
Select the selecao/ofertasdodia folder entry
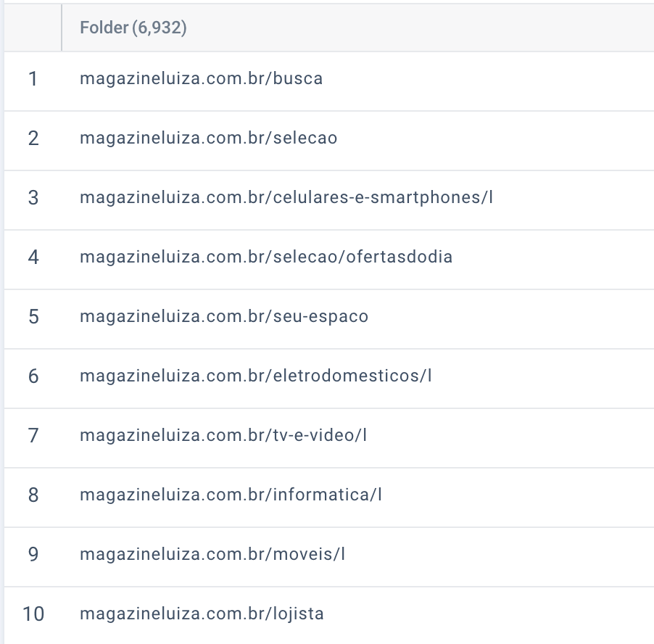point(266,257)
